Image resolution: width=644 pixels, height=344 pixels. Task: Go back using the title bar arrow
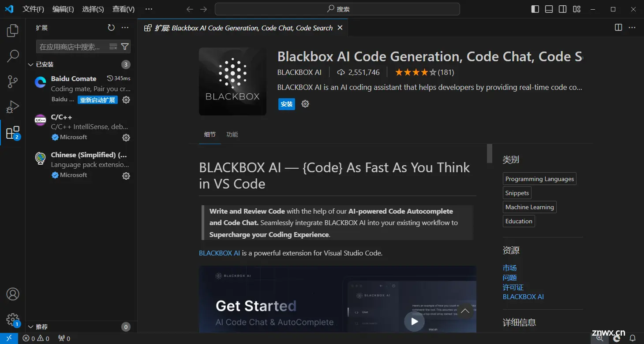(190, 9)
